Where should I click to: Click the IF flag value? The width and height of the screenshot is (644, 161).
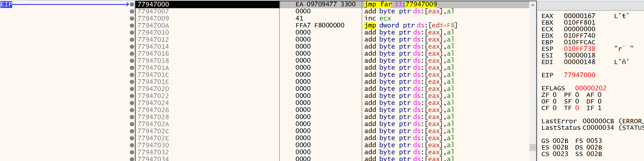(599, 108)
